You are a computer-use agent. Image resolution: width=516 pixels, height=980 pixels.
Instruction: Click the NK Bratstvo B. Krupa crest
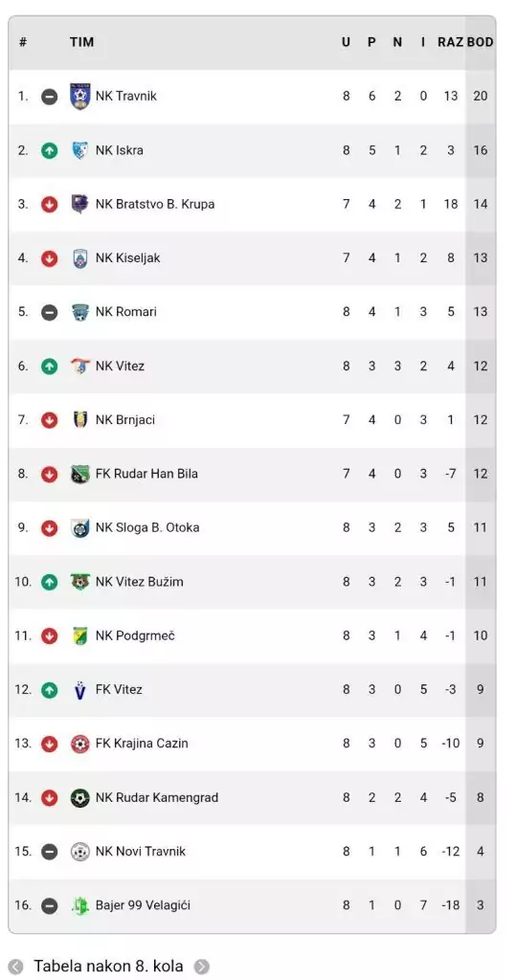click(x=80, y=204)
